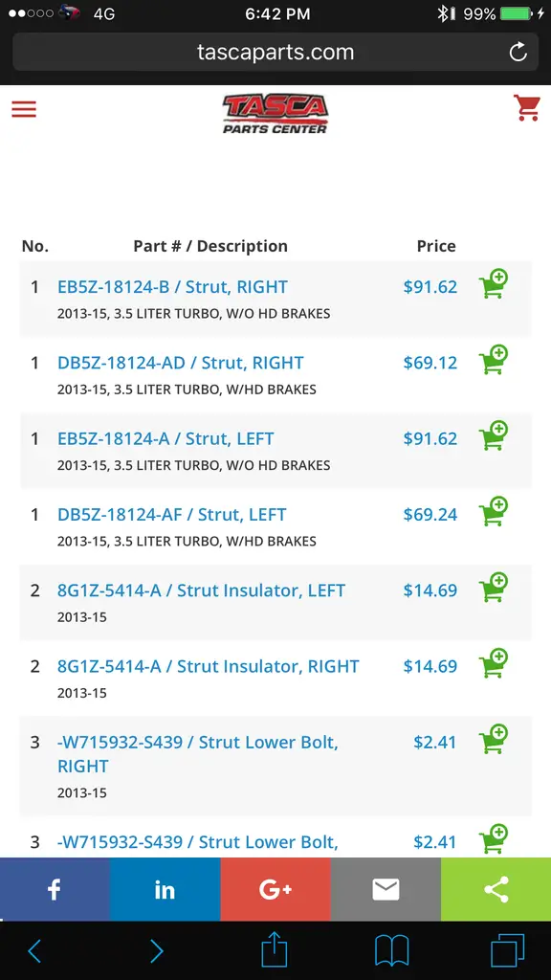Image resolution: width=551 pixels, height=980 pixels.
Task: Add right Strut Insulator to cart
Action: 494,663
